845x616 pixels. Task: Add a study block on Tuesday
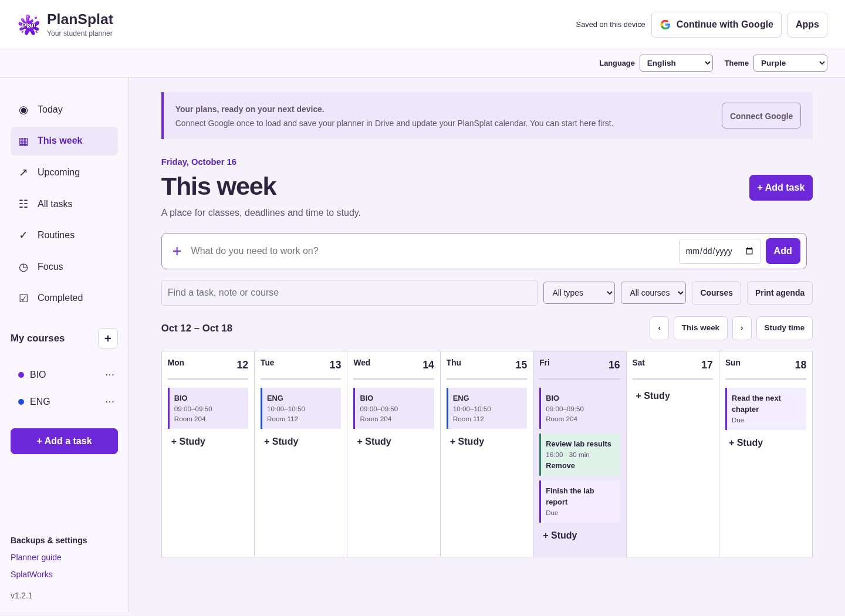click(281, 442)
